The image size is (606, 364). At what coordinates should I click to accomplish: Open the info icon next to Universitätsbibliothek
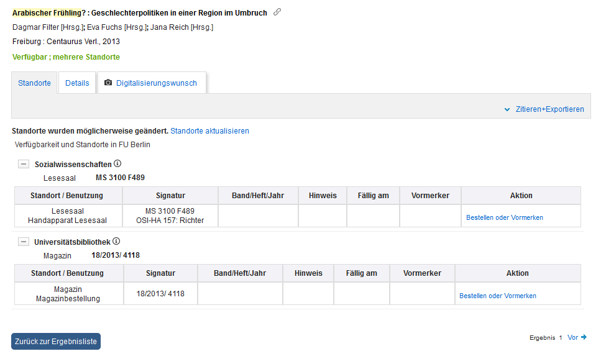coord(116,242)
